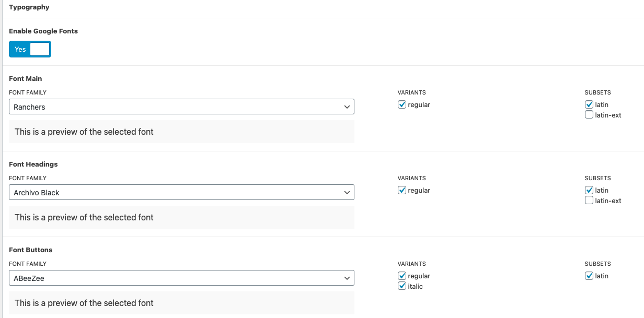
Task: Uncheck regular variant for Font Main
Action: (x=402, y=104)
